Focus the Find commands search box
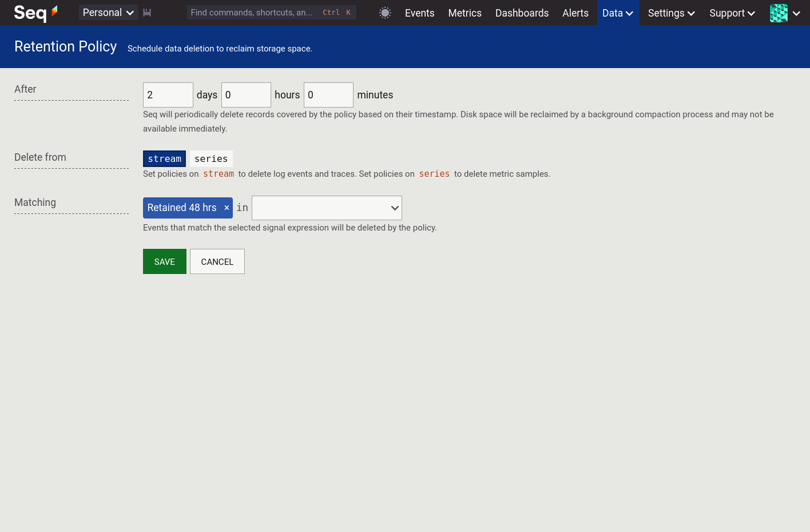810x532 pixels. pyautogui.click(x=271, y=13)
